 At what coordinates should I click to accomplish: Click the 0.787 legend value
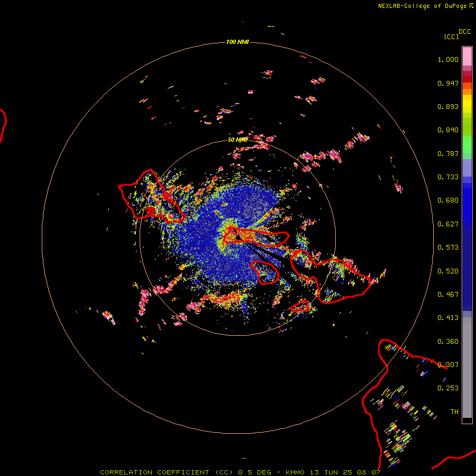click(448, 153)
